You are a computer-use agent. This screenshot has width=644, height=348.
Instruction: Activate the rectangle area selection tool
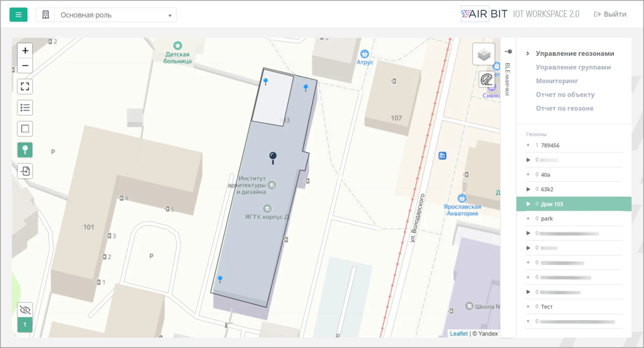coord(25,129)
